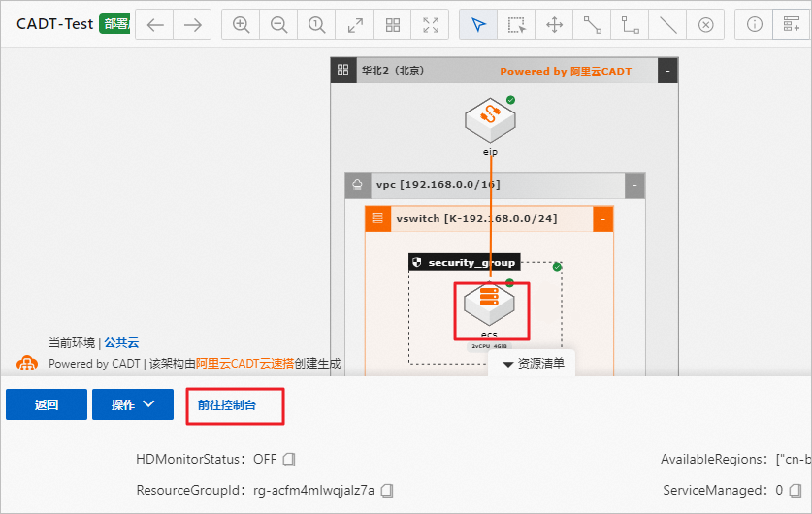
Task: Collapse the vpc container
Action: [x=634, y=185]
